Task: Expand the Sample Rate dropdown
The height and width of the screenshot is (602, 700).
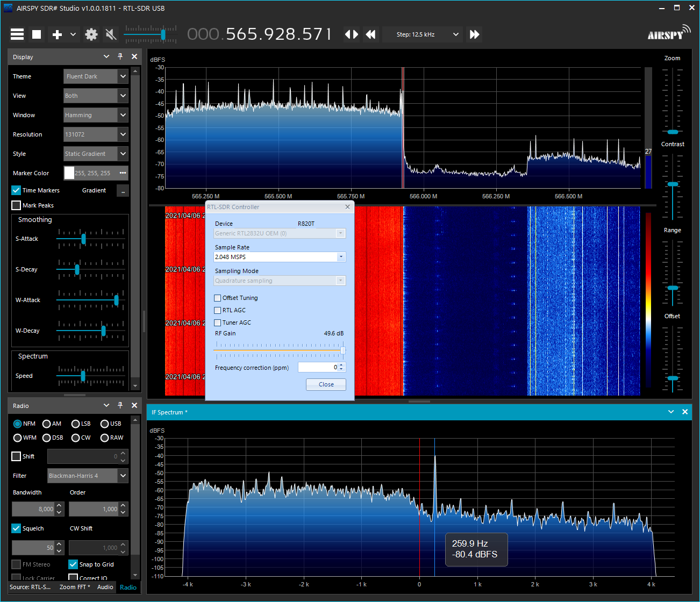Action: [x=340, y=257]
